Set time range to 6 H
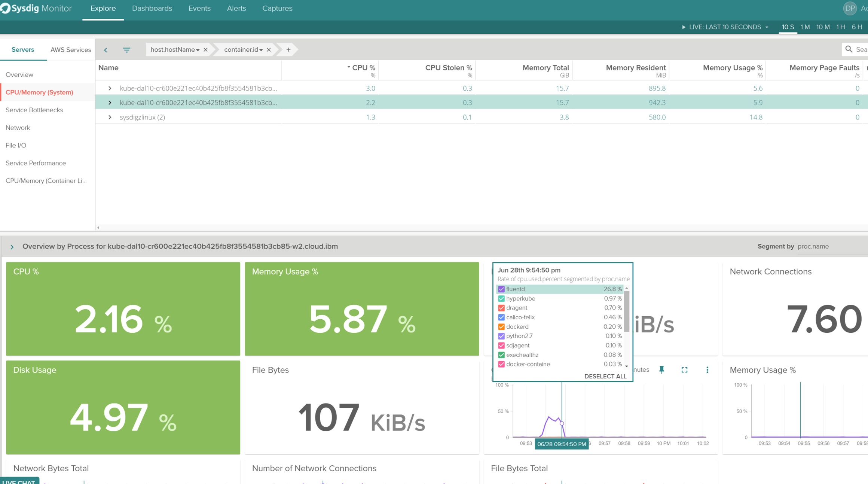The image size is (868, 484). point(857,27)
